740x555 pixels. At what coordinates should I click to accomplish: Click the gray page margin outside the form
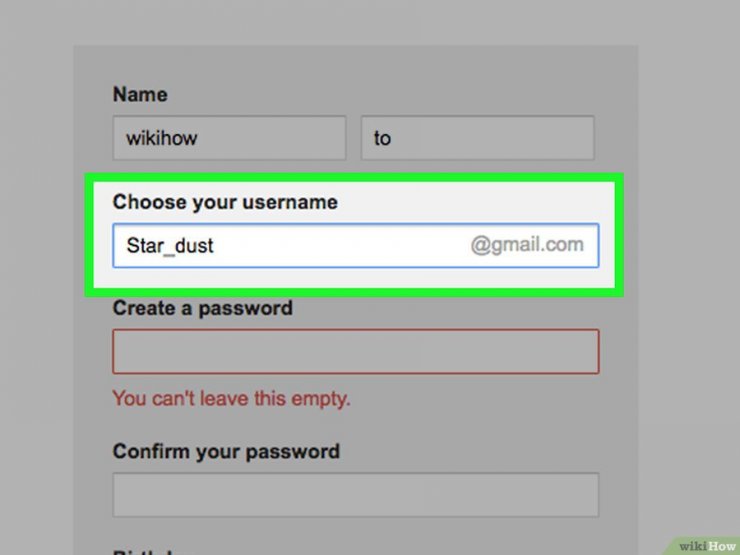(x=35, y=283)
